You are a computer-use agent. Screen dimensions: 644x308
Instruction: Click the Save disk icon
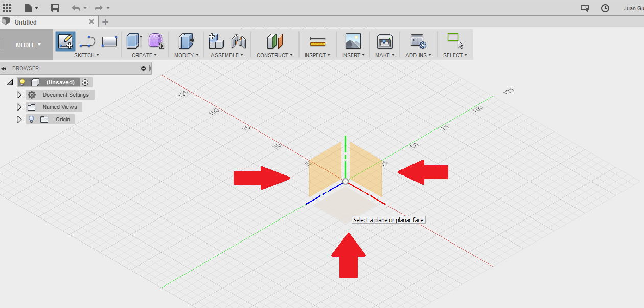coord(55,8)
